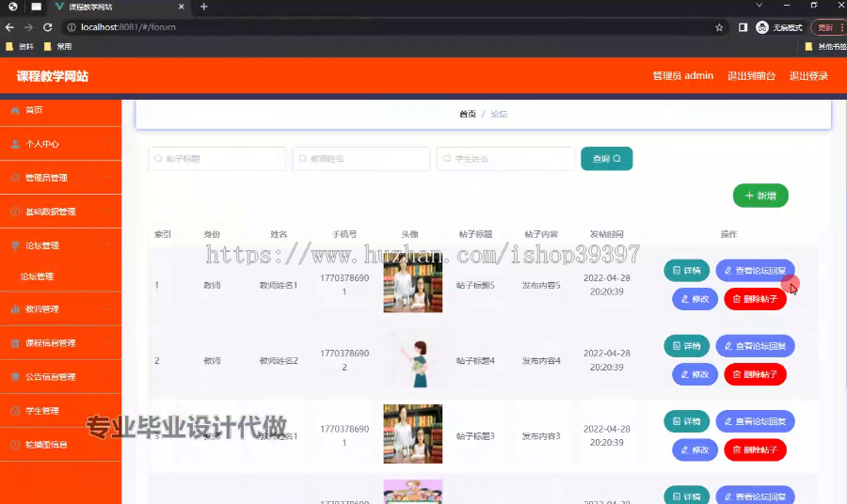Click avatar thumbnail in 帖子标题4 row
The height and width of the screenshot is (504, 847).
(413, 360)
